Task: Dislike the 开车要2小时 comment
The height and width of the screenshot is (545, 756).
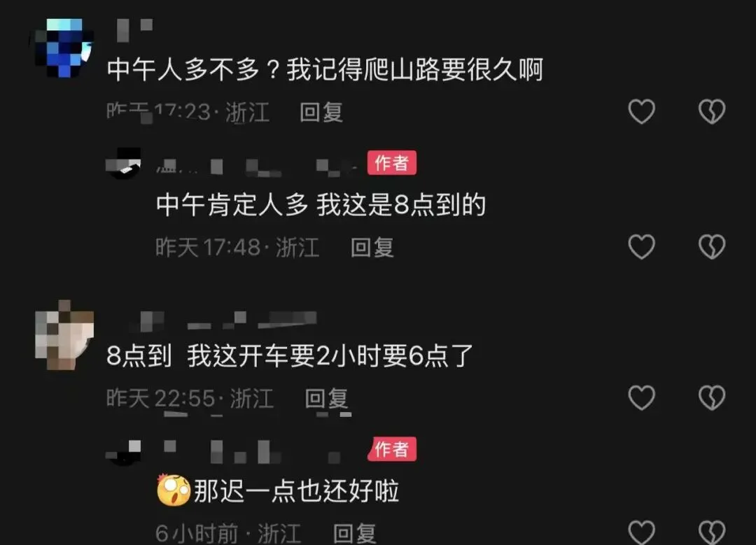Action: pyautogui.click(x=712, y=397)
